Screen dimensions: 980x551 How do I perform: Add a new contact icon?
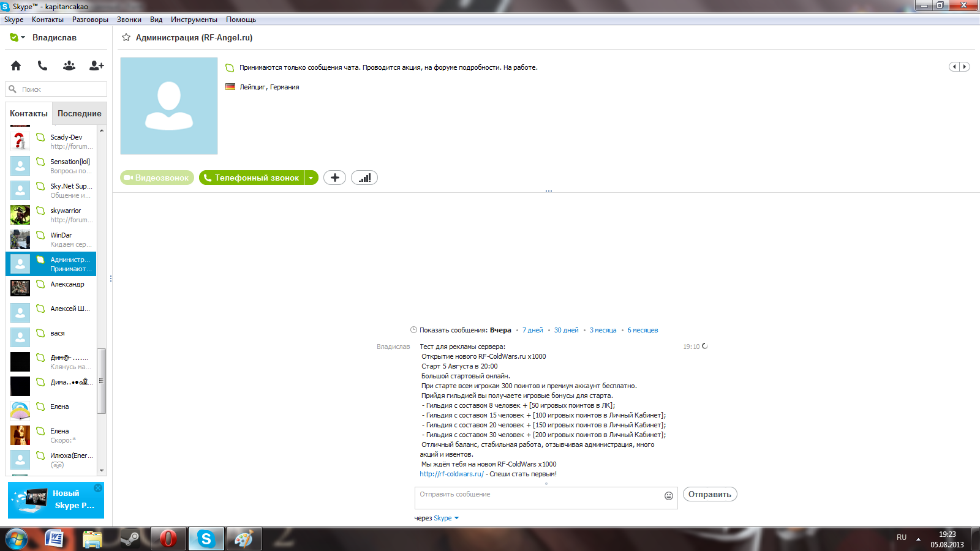[x=97, y=66]
